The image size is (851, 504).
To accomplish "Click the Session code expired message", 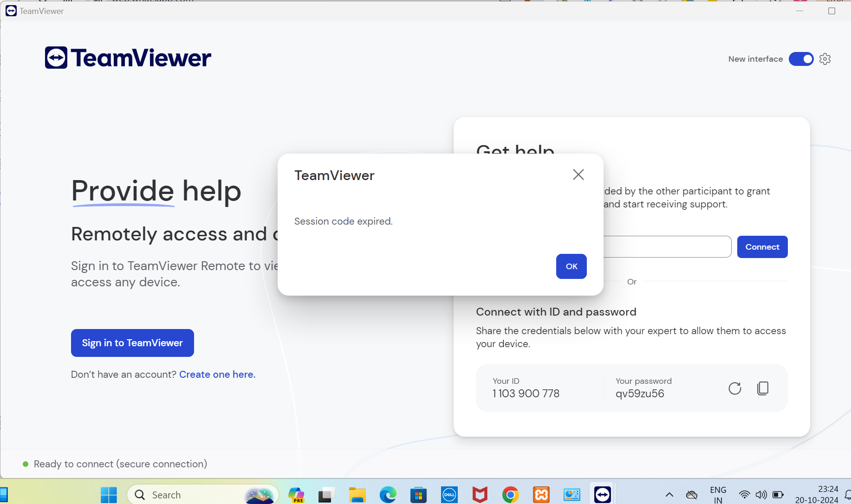I will point(344,221).
